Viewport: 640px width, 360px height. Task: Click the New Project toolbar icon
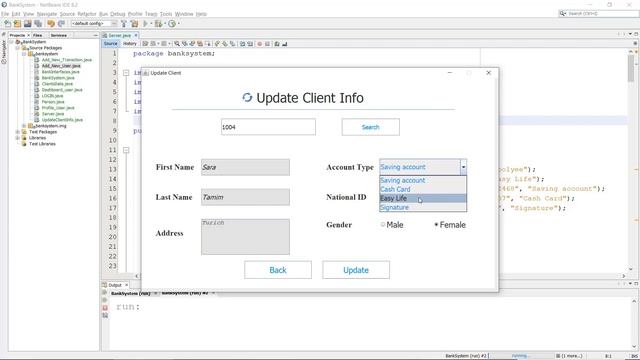pyautogui.click(x=17, y=24)
